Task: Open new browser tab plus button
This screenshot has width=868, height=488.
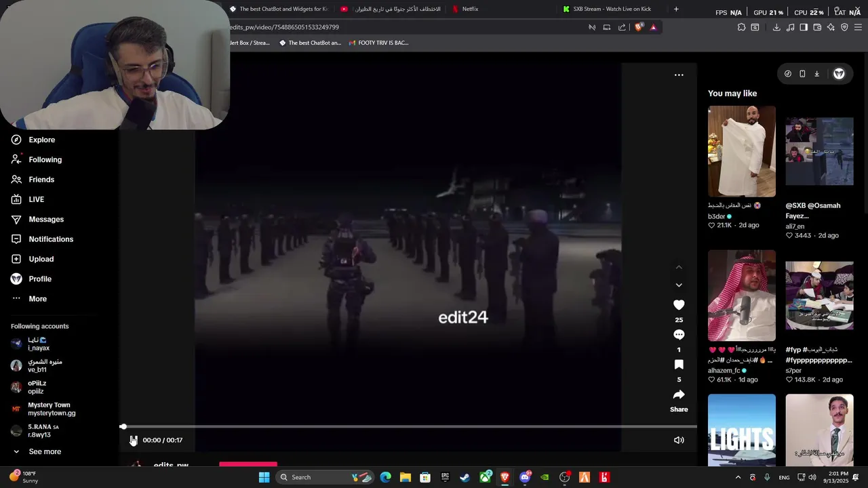Action: 676,9
